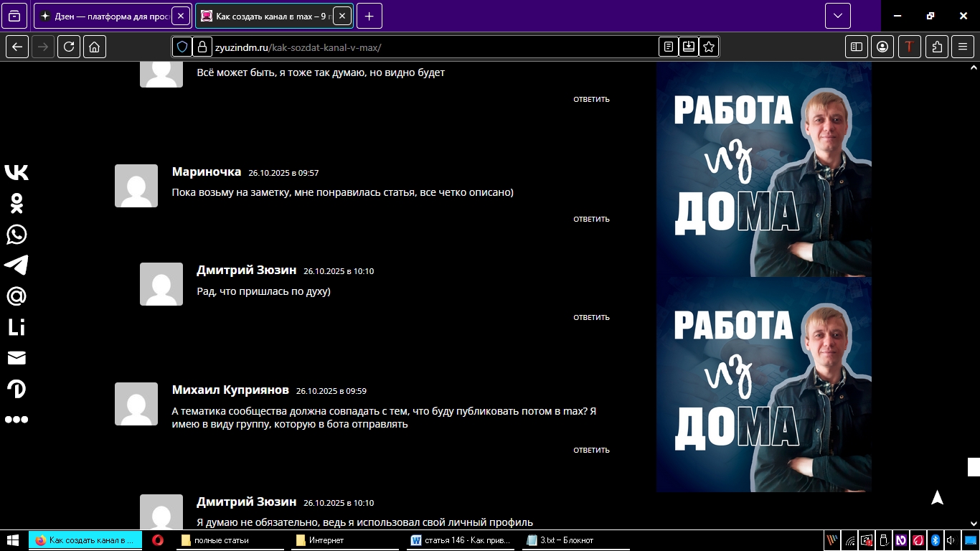The height and width of the screenshot is (551, 980).
Task: Open the browser hamburger menu
Action: [963, 47]
